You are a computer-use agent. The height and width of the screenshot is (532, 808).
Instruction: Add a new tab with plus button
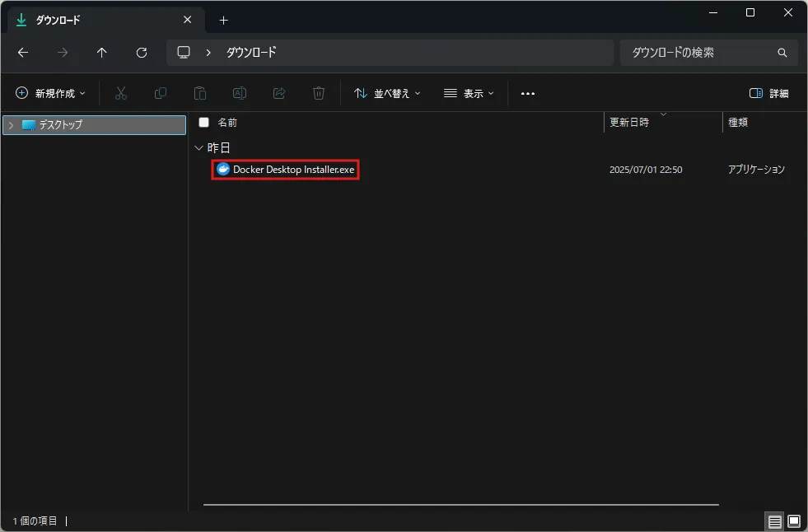pyautogui.click(x=223, y=21)
